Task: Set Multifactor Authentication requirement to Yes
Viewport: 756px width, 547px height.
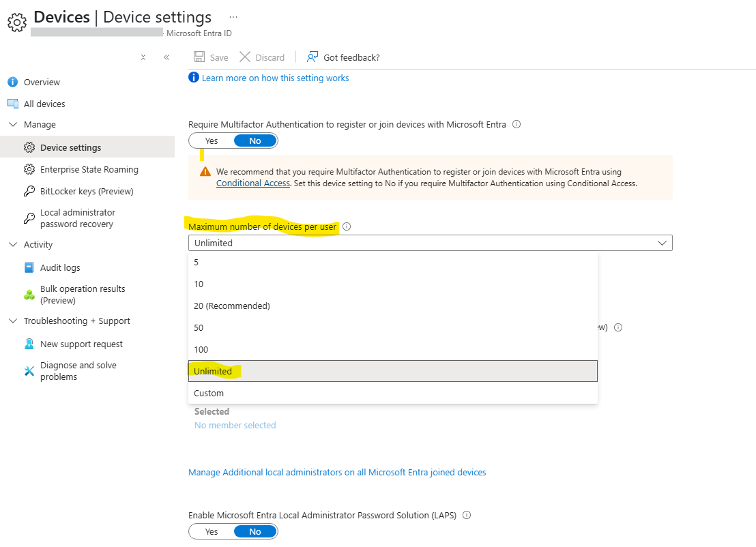Action: [x=212, y=141]
